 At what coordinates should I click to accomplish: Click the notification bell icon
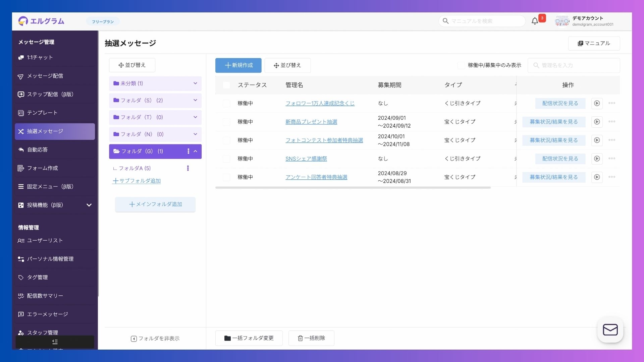535,21
